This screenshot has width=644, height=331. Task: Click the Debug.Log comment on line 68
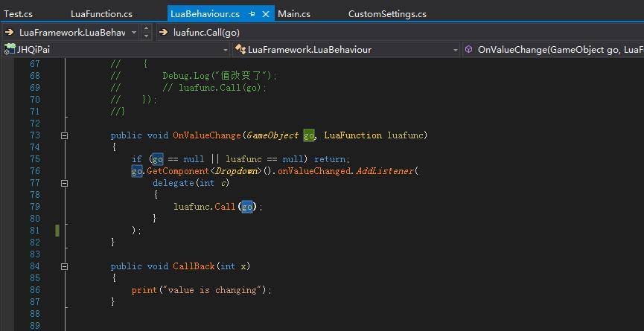[220, 76]
